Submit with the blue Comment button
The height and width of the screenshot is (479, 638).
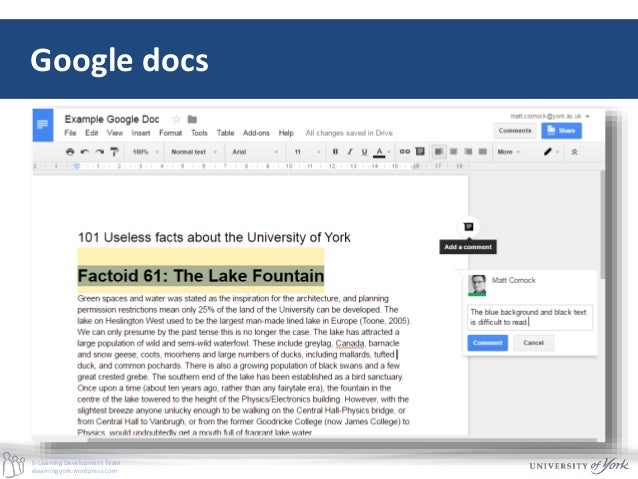point(487,343)
